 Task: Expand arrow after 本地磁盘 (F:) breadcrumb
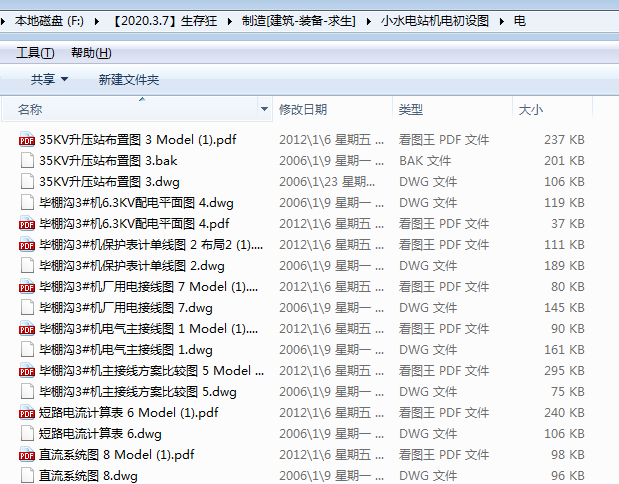click(x=97, y=21)
